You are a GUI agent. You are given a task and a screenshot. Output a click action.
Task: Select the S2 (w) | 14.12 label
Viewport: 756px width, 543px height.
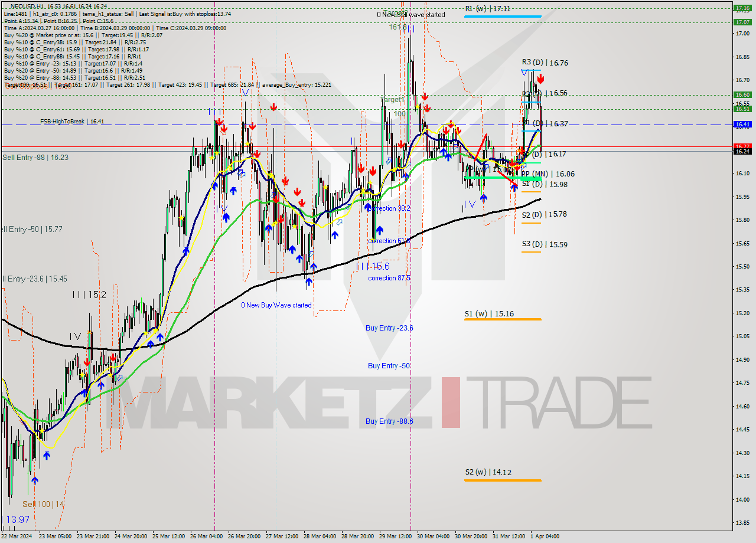tap(488, 472)
